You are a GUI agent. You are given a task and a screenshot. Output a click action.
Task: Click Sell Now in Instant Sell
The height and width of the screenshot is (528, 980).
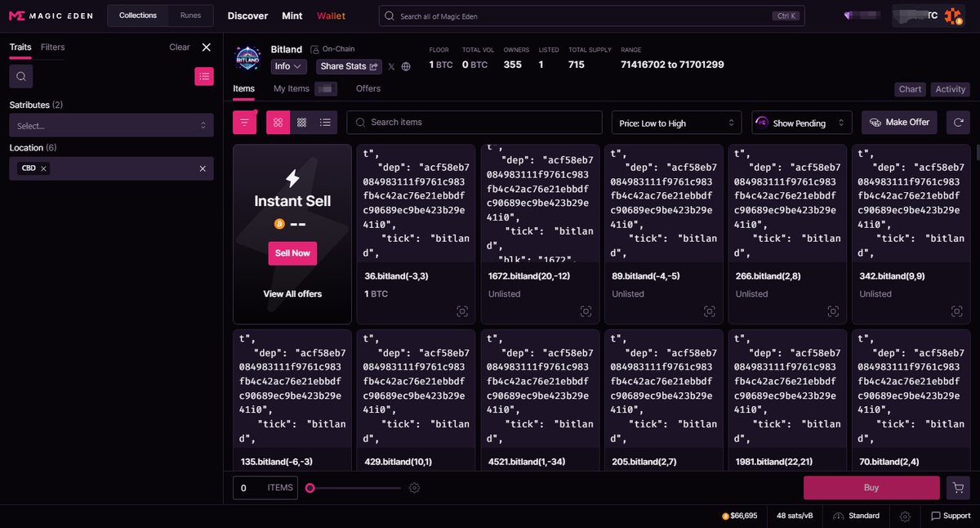(x=292, y=253)
